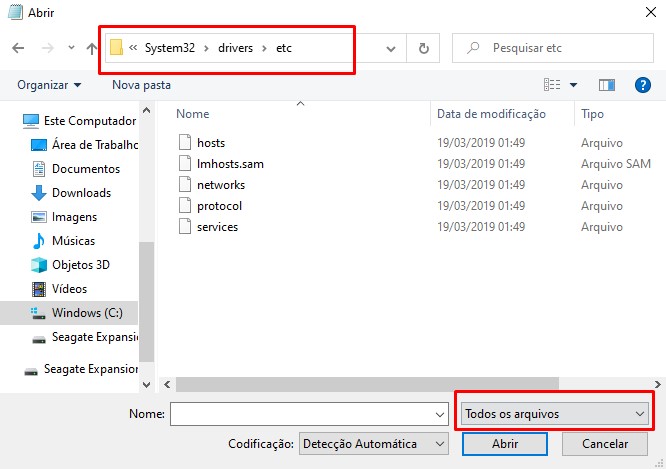Select drivers in the breadcrumb path
Viewport: 666px width, 469px height.
(x=235, y=48)
